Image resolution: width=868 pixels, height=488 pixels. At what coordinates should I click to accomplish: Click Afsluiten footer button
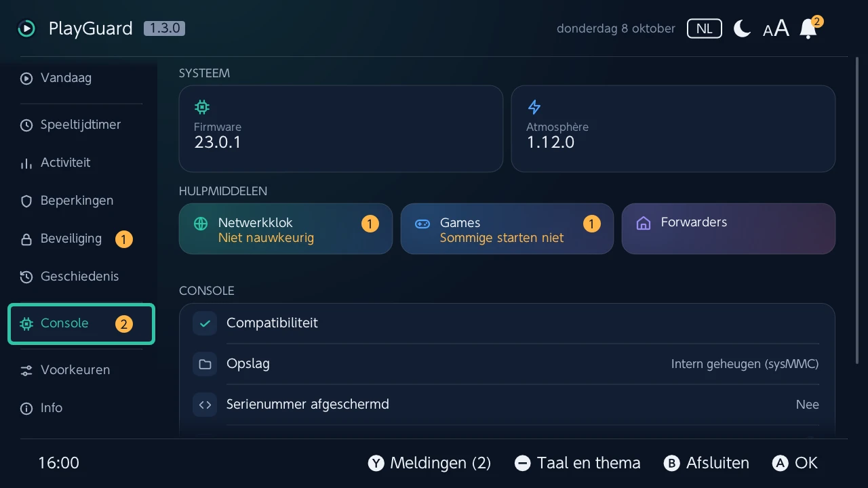707,463
